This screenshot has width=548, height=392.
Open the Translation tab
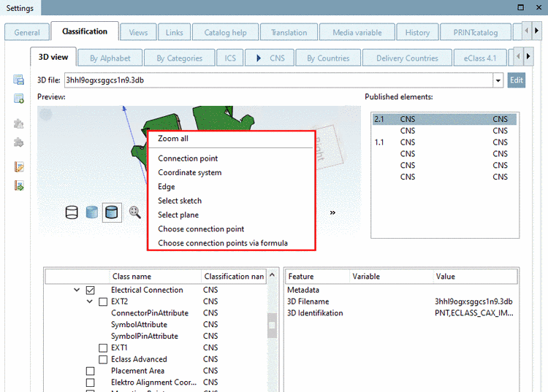point(289,32)
